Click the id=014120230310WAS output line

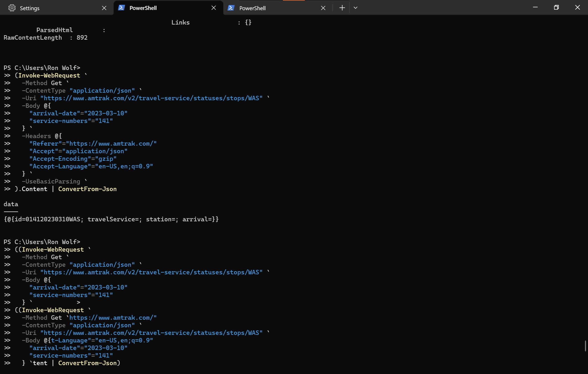pyautogui.click(x=111, y=219)
